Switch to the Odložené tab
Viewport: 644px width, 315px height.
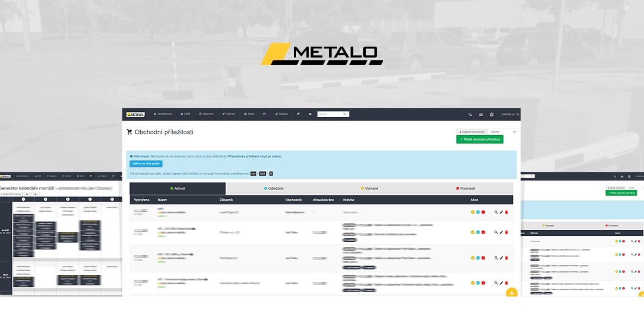[273, 188]
